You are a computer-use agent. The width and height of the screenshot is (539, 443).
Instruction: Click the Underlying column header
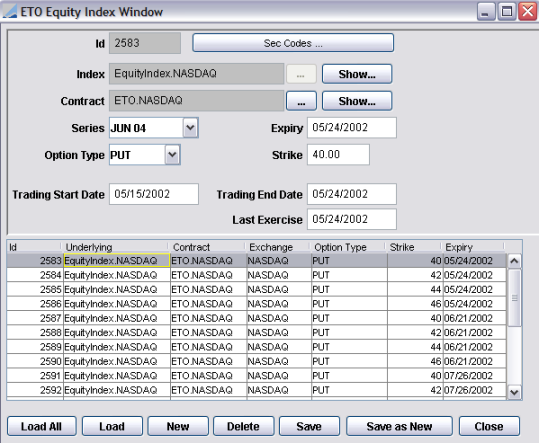(x=115, y=247)
